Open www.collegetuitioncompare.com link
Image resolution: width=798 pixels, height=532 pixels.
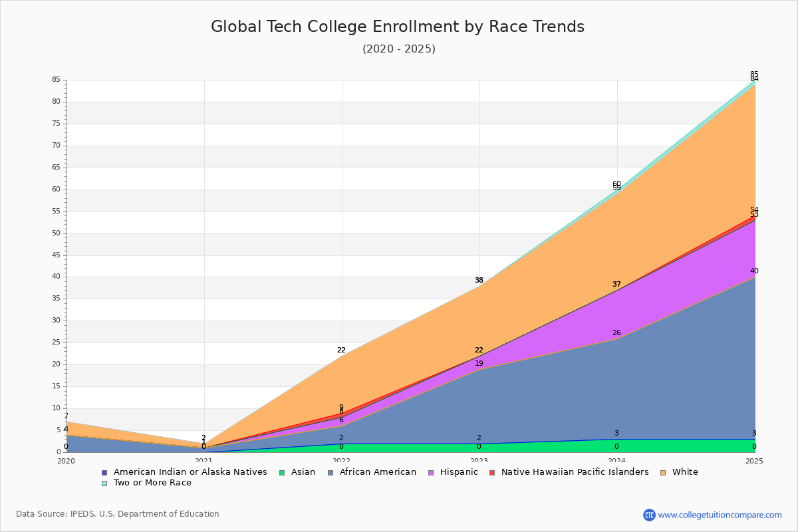pos(720,515)
